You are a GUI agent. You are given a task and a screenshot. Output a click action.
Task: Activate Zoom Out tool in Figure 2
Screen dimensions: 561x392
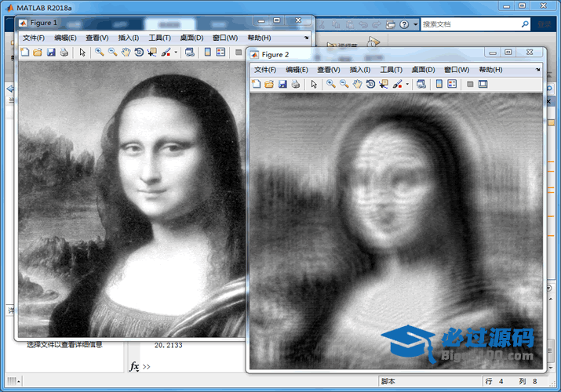pyautogui.click(x=344, y=84)
